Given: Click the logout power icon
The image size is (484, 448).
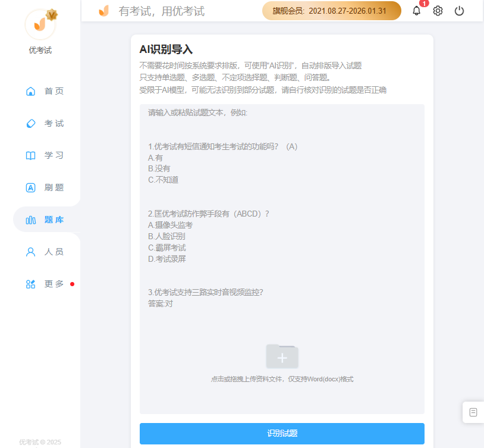Looking at the screenshot, I should click(459, 11).
